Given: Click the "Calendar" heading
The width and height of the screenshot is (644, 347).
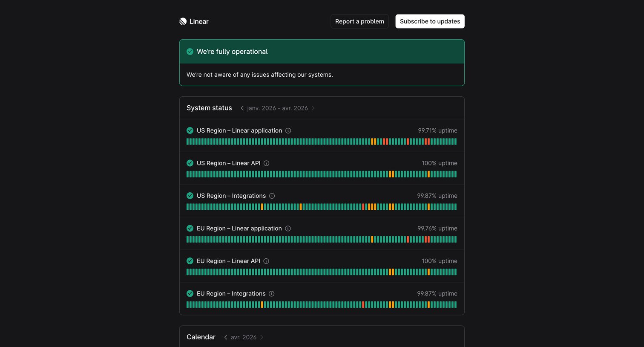Looking at the screenshot, I should click(x=201, y=337).
